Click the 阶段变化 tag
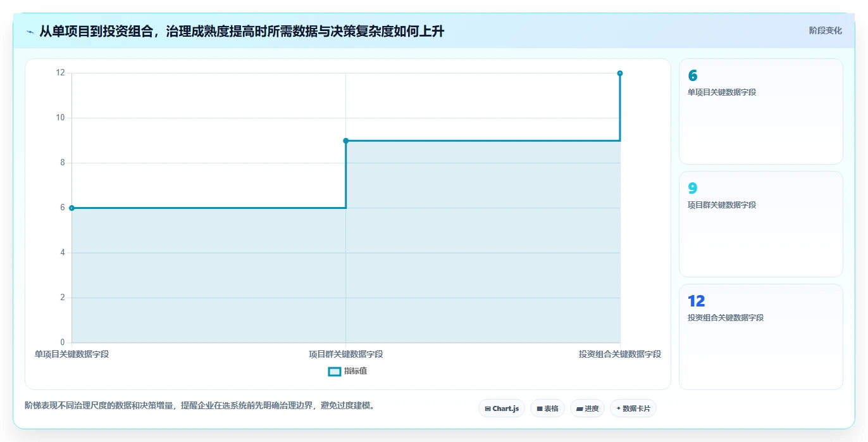Viewport: 868px width, 442px height. 825,30
